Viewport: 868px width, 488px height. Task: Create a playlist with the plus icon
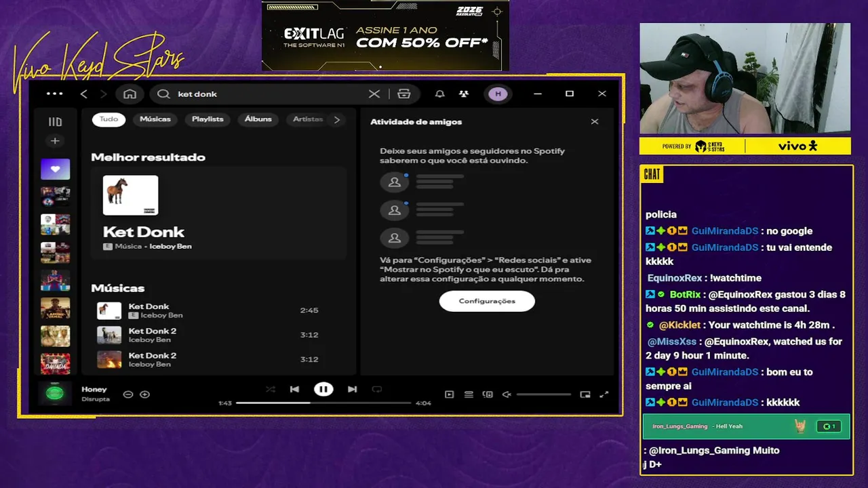[55, 141]
